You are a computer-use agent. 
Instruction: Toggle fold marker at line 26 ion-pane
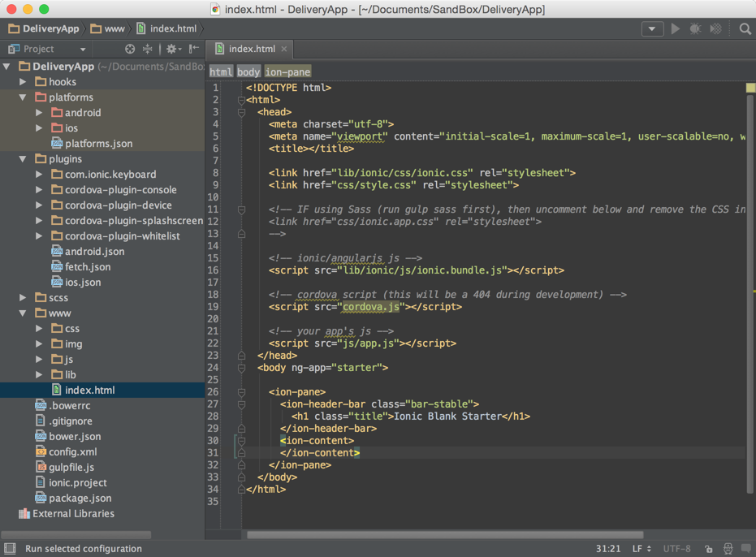[x=241, y=392]
